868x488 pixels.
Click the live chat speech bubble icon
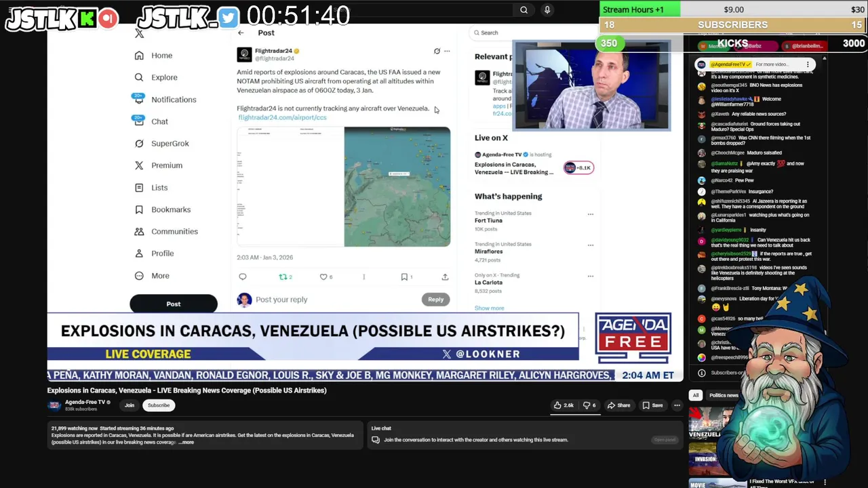click(376, 440)
